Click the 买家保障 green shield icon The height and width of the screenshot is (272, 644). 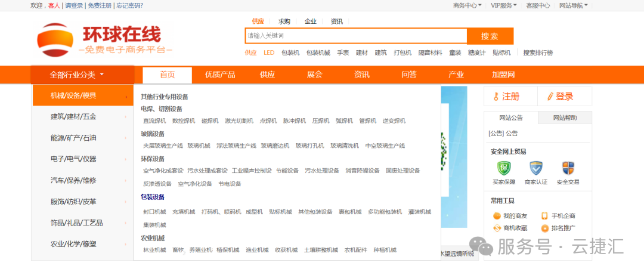pos(504,168)
